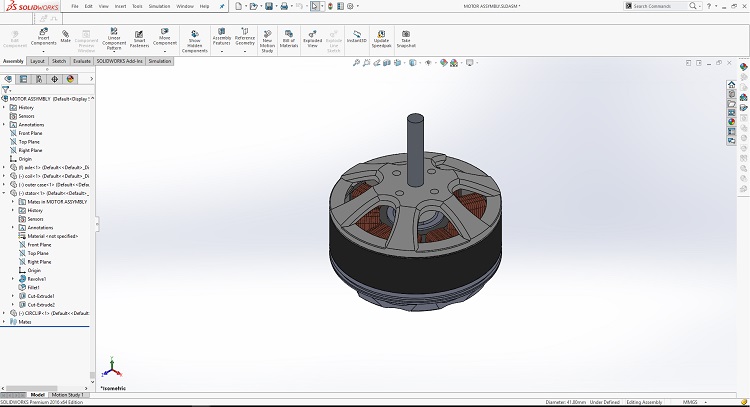Viewport: 750px width, 407px height.
Task: Open the PropertyManager panel tab
Action: pos(23,79)
